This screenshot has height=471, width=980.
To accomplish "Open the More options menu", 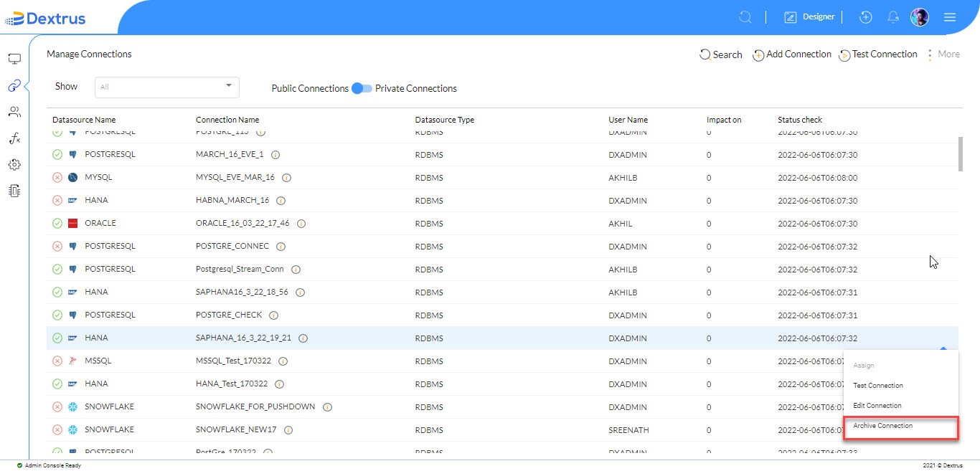I will 943,54.
